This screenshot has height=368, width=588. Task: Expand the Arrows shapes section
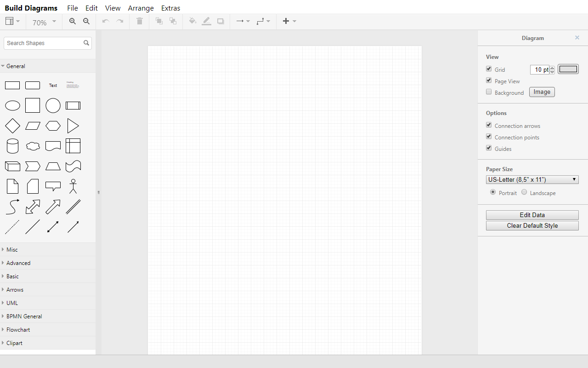[x=48, y=290]
